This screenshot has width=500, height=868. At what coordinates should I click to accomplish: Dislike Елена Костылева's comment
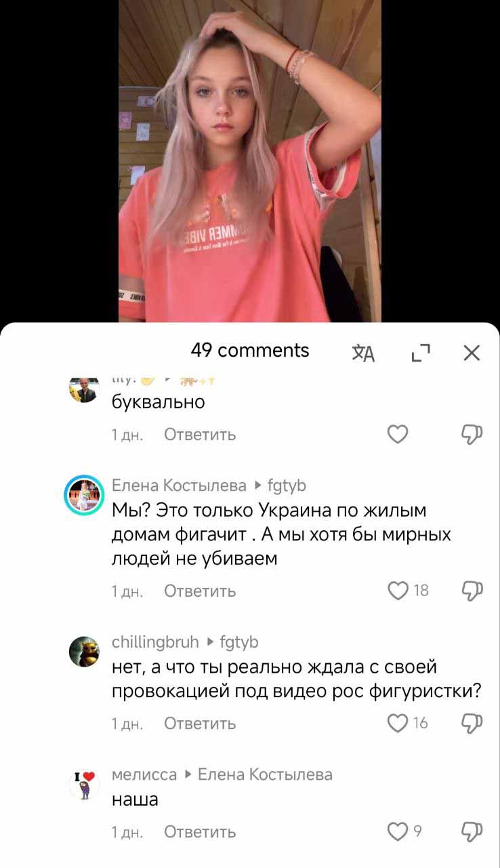point(472,591)
